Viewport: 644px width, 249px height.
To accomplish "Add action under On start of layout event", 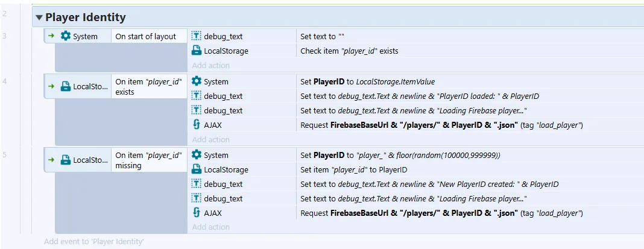I will click(210, 65).
